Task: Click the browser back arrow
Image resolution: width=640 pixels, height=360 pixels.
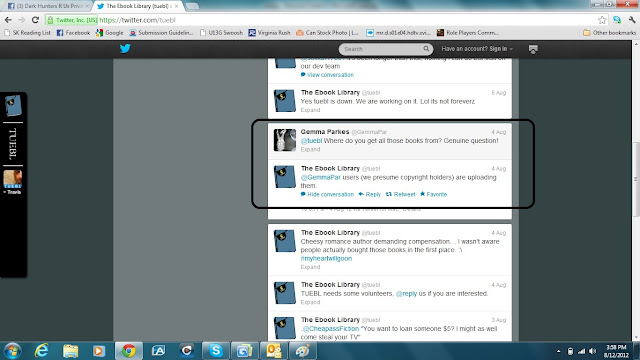Action: click(8, 20)
